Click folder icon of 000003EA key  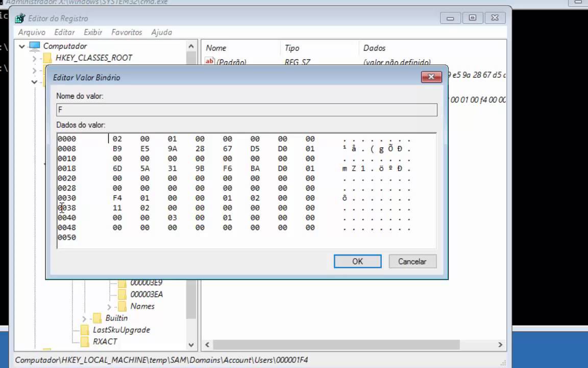[122, 294]
